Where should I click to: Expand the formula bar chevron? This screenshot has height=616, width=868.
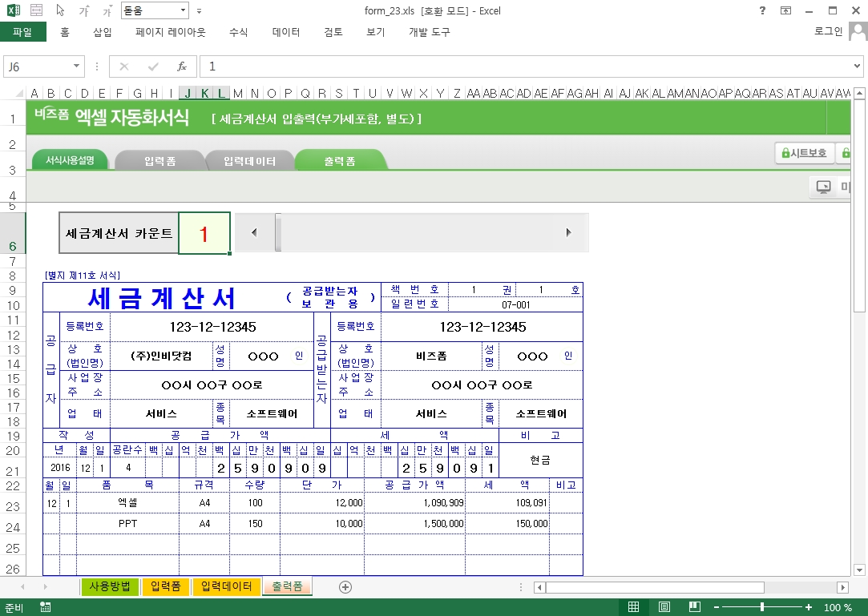(857, 66)
